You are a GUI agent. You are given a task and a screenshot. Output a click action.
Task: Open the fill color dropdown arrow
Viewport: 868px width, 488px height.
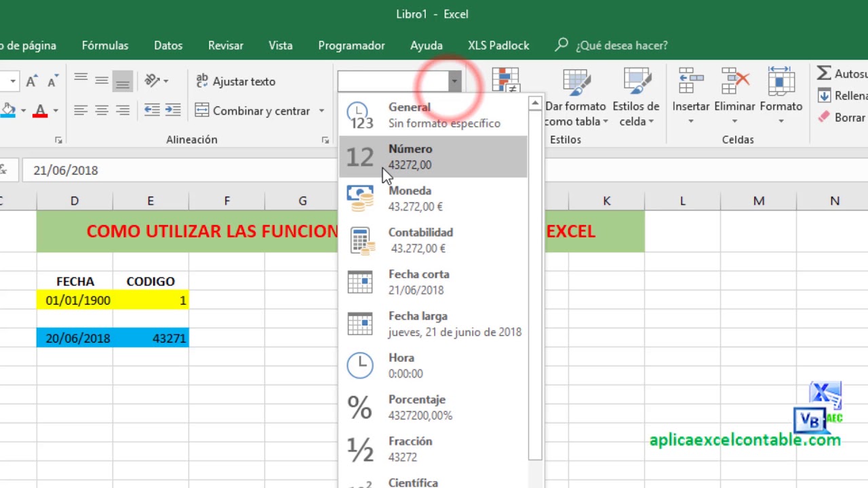pyautogui.click(x=23, y=110)
